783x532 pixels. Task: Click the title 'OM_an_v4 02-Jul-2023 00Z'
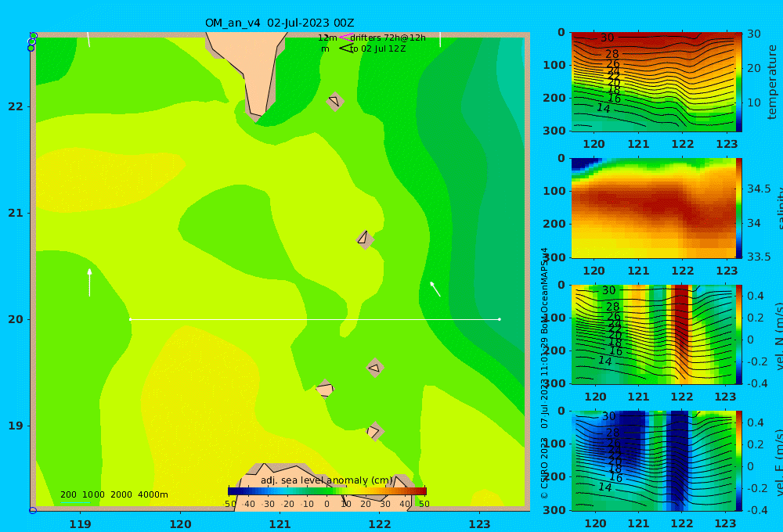click(x=280, y=23)
